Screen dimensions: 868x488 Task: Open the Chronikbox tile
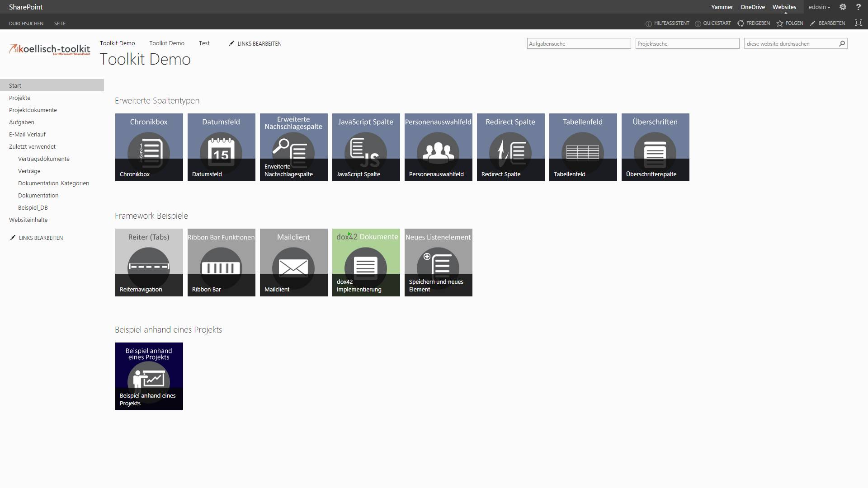(x=149, y=147)
